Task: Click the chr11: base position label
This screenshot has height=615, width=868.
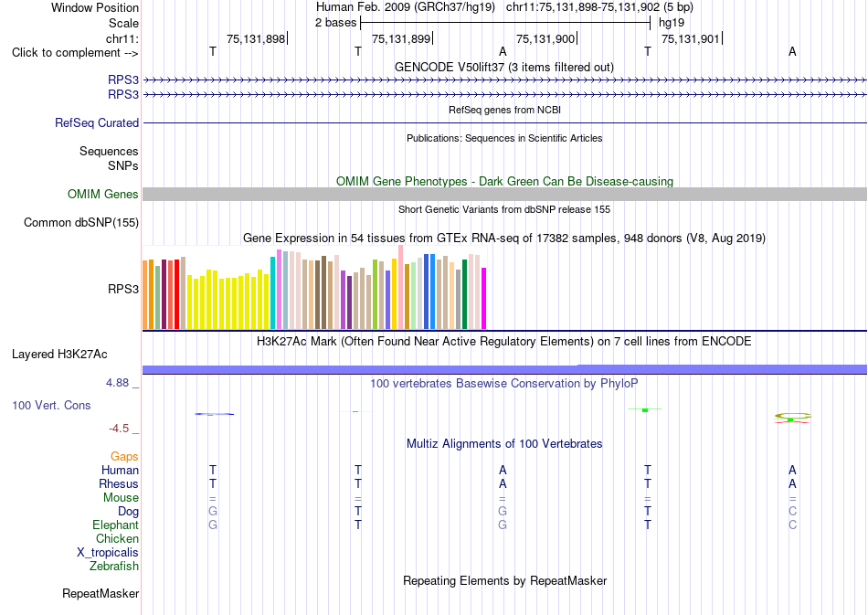Action: pyautogui.click(x=122, y=38)
